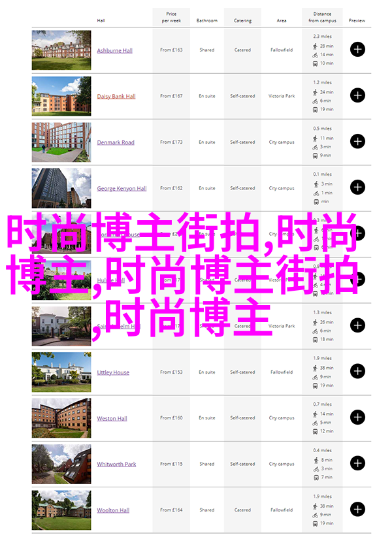Follow the Daisy Bank Hall link
The height and width of the screenshot is (539, 392).
point(116,96)
